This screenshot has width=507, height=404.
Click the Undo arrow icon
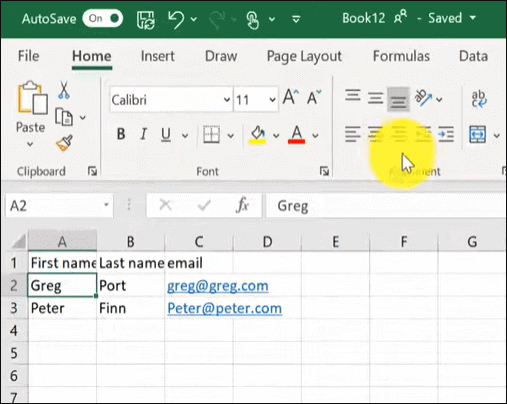click(x=176, y=19)
